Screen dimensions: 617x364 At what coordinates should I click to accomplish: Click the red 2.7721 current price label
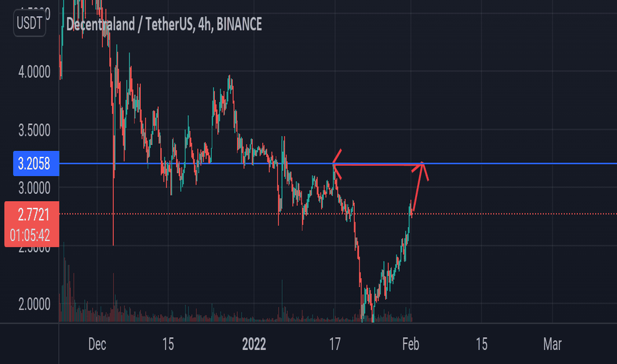pyautogui.click(x=34, y=215)
